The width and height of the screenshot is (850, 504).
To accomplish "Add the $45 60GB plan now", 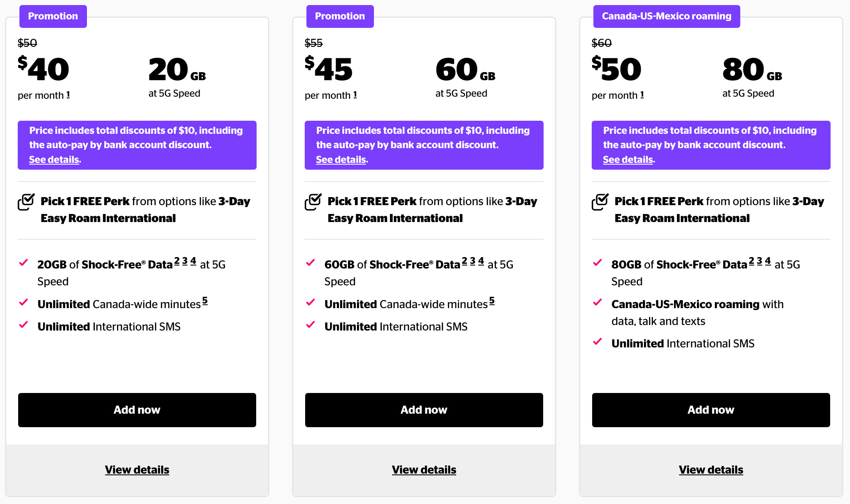I will pos(424,410).
